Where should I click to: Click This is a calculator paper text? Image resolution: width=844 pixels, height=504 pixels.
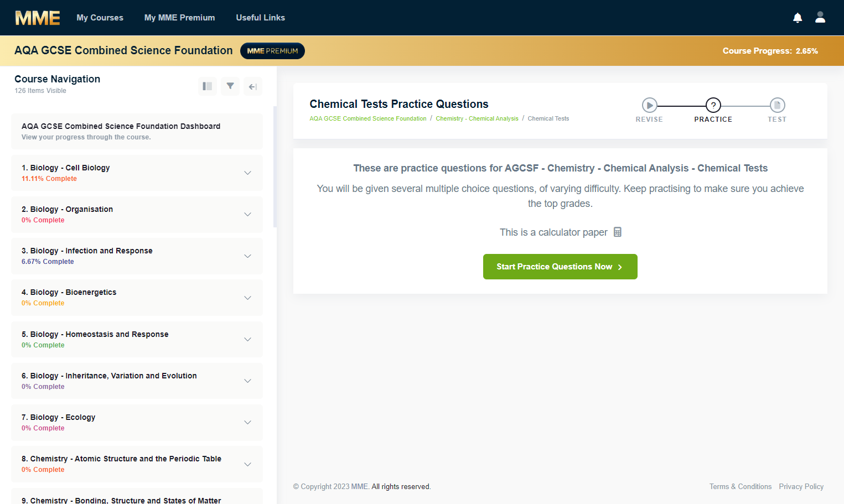tap(553, 232)
